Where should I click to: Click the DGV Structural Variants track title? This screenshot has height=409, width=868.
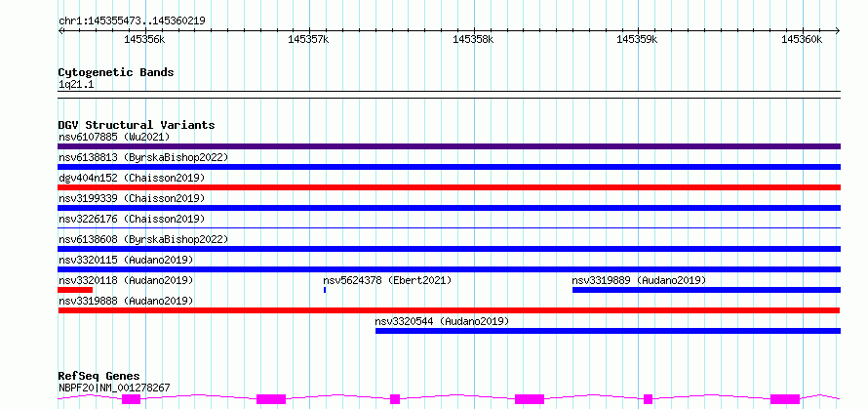[x=137, y=125]
